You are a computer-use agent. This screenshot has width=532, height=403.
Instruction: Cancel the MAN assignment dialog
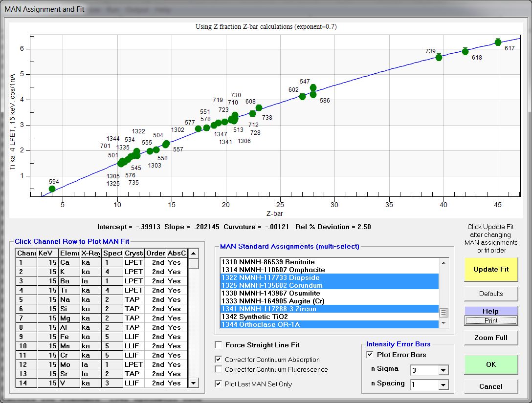[x=491, y=386]
